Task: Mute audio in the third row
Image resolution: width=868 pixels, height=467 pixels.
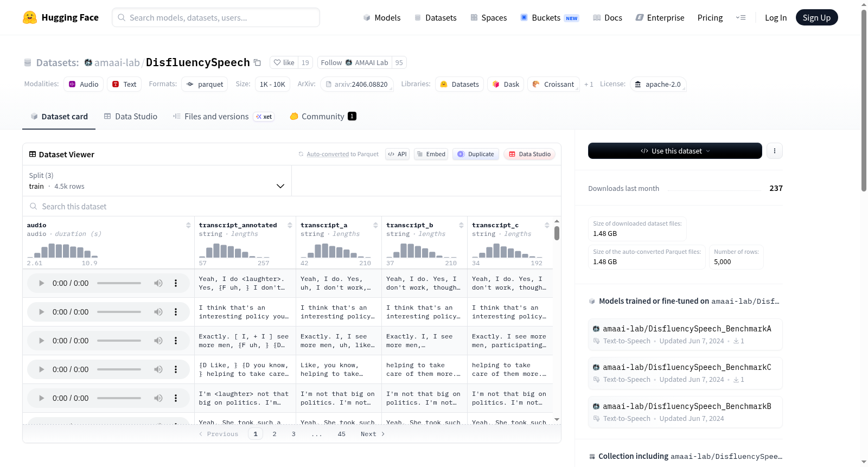Action: 158,341
